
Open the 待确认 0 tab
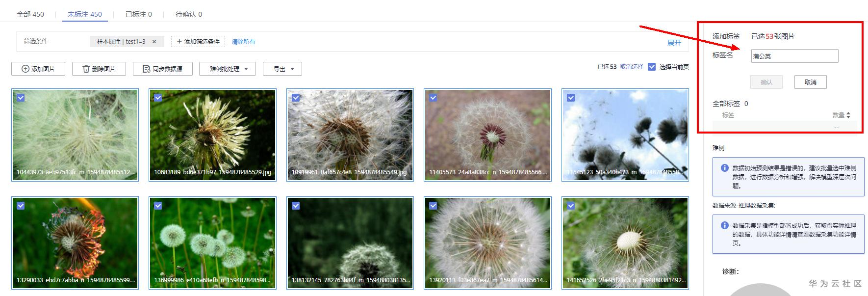(189, 14)
